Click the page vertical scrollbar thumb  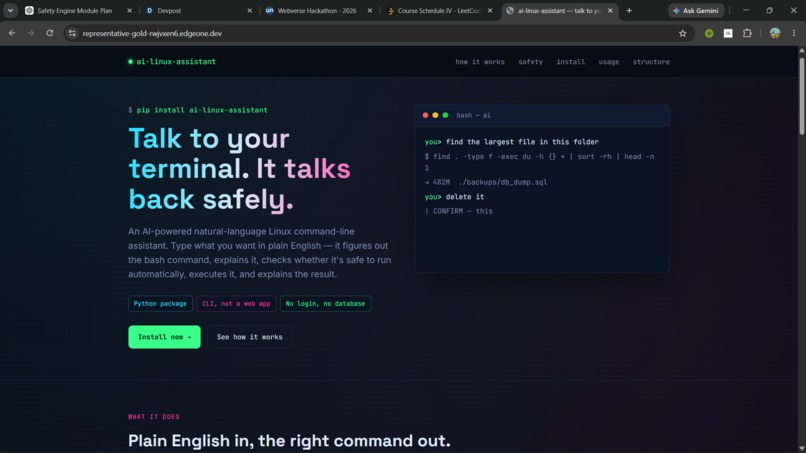[801, 95]
